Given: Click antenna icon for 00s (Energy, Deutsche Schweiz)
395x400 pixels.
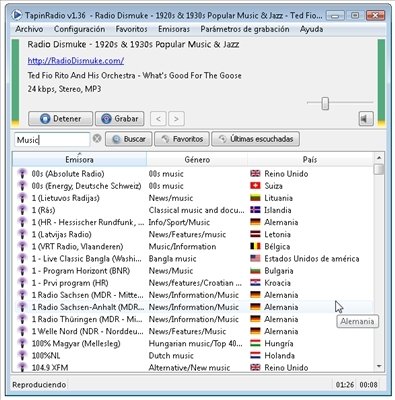Looking at the screenshot, I should pyautogui.click(x=22, y=186).
